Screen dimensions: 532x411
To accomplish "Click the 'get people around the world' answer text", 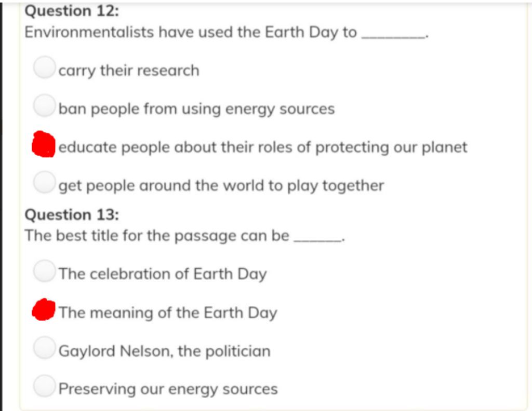I will click(x=221, y=186).
